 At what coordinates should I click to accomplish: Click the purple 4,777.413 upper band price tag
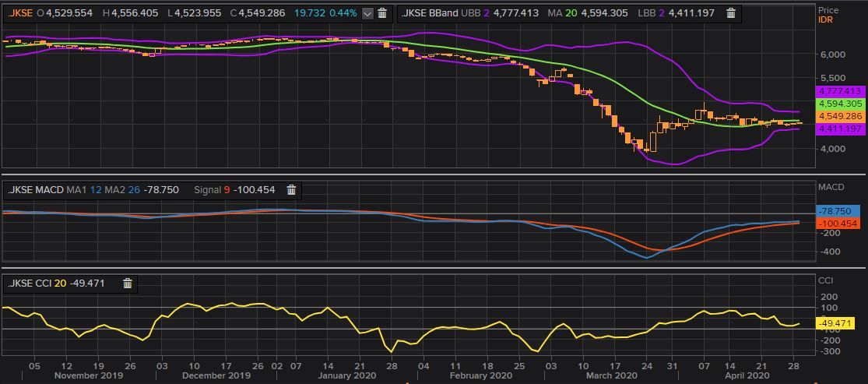click(838, 92)
